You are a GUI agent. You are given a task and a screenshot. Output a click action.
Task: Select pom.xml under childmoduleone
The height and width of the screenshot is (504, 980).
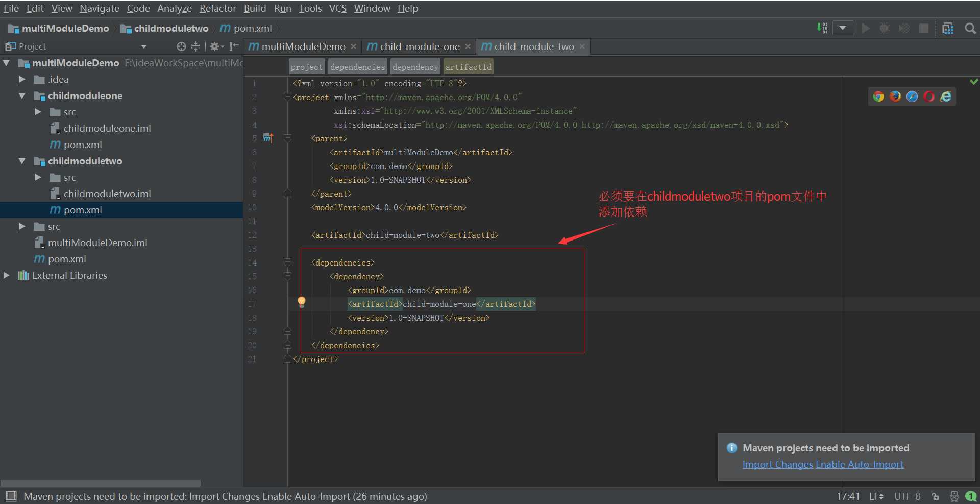click(82, 145)
